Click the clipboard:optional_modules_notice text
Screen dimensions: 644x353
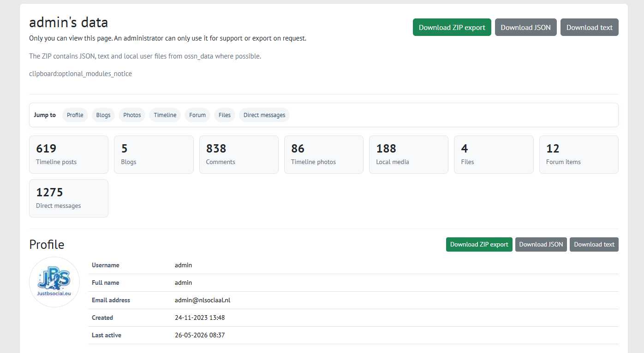click(x=80, y=74)
